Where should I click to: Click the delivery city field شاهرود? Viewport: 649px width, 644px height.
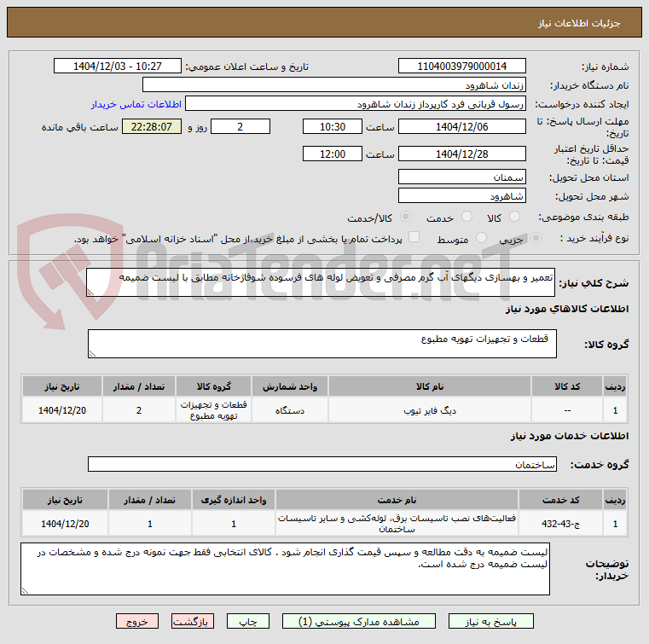pos(462,195)
